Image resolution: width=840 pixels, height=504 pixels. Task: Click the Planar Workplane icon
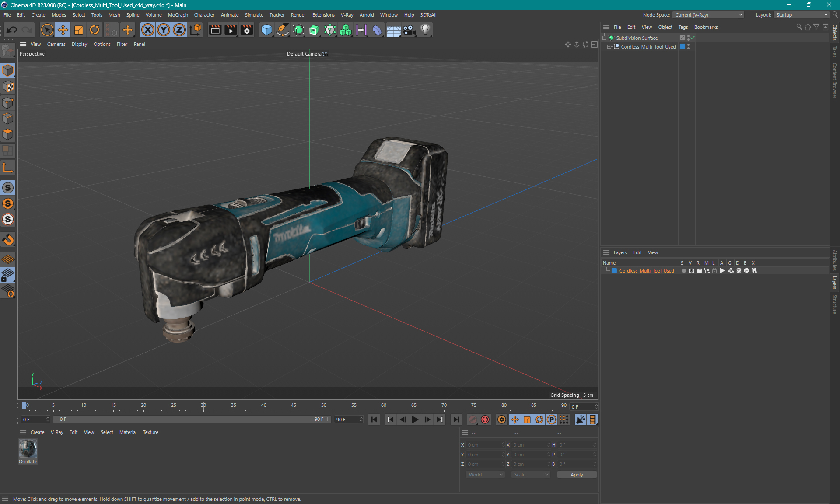[8, 291]
